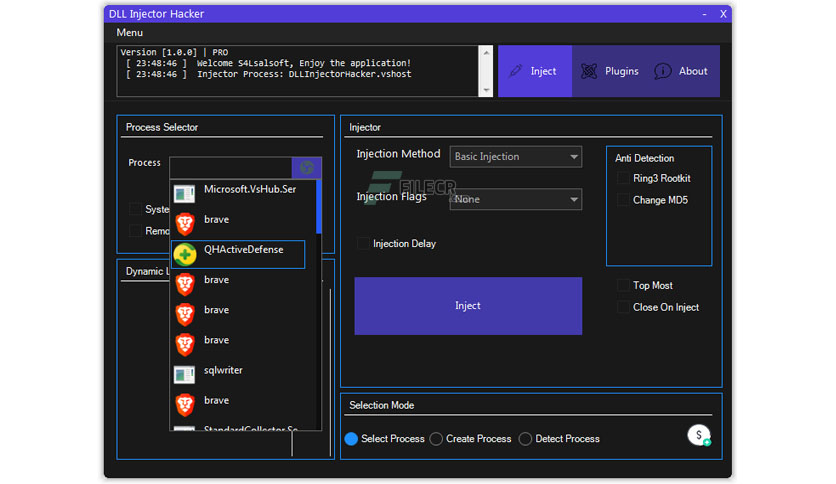Image resolution: width=836 pixels, height=484 pixels.
Task: Click the log scroll up arrow
Action: (x=486, y=52)
